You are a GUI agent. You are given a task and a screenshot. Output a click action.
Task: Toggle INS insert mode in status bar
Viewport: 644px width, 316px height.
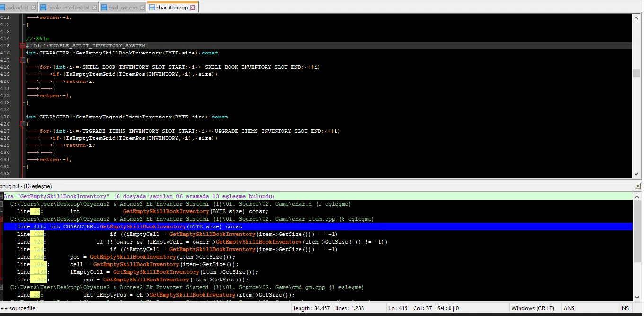pyautogui.click(x=625, y=308)
